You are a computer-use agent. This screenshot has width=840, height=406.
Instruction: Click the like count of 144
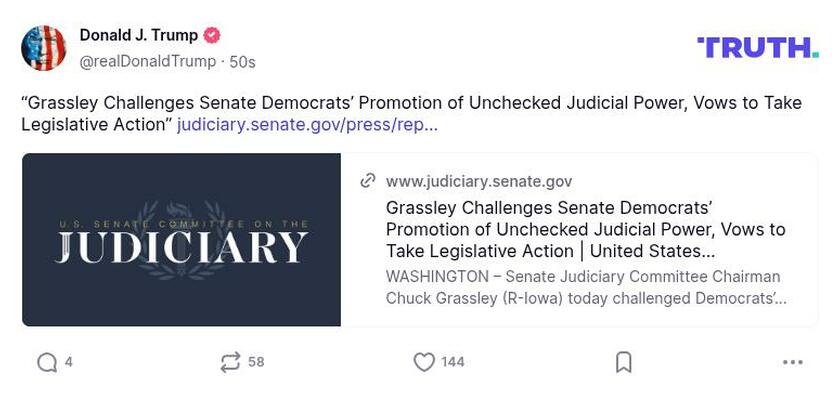pos(453,362)
